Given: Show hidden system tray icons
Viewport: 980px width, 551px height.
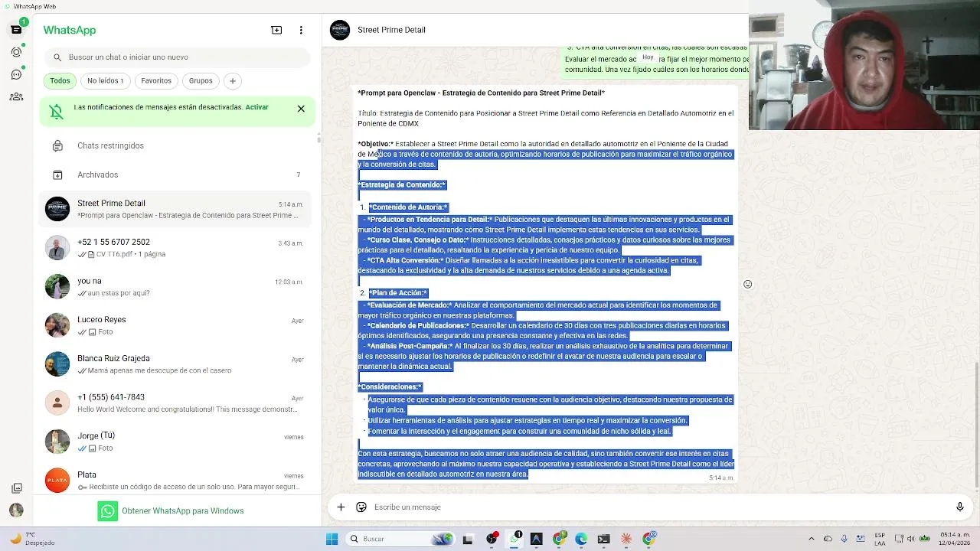Looking at the screenshot, I should pyautogui.click(x=812, y=539).
